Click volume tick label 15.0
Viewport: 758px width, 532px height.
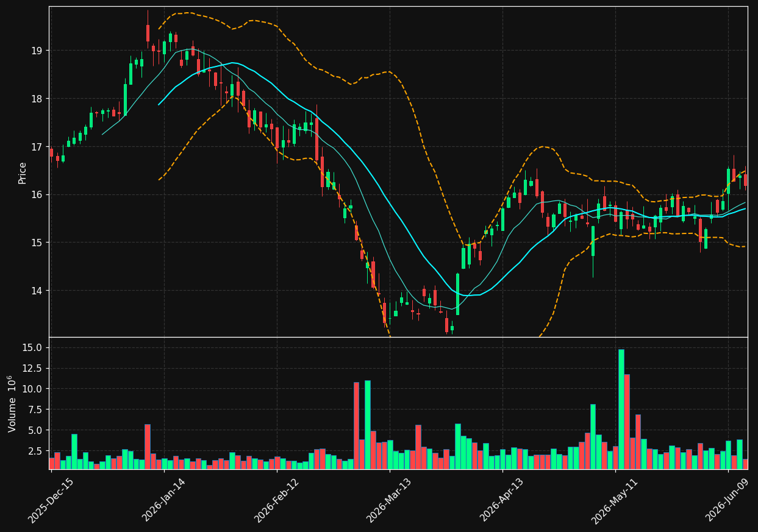(33, 347)
